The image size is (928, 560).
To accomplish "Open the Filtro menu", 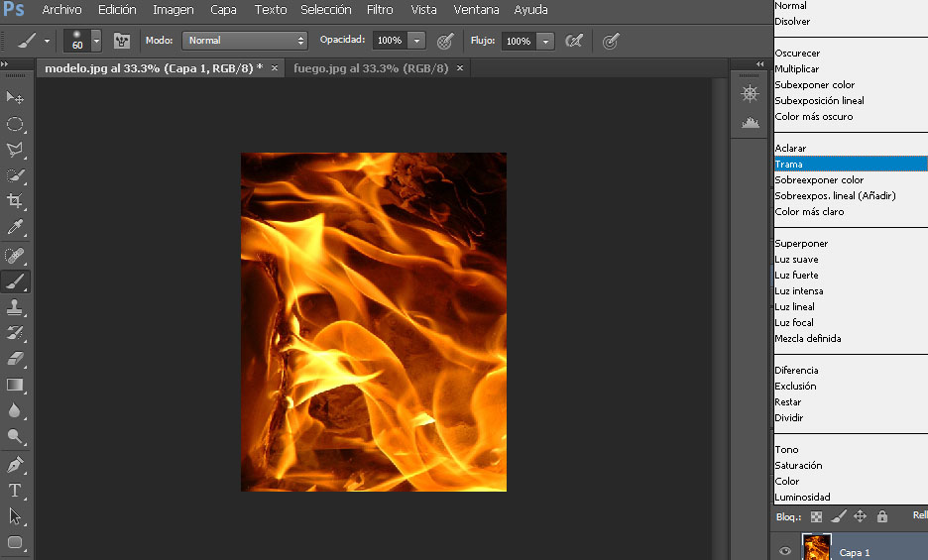I will 380,10.
